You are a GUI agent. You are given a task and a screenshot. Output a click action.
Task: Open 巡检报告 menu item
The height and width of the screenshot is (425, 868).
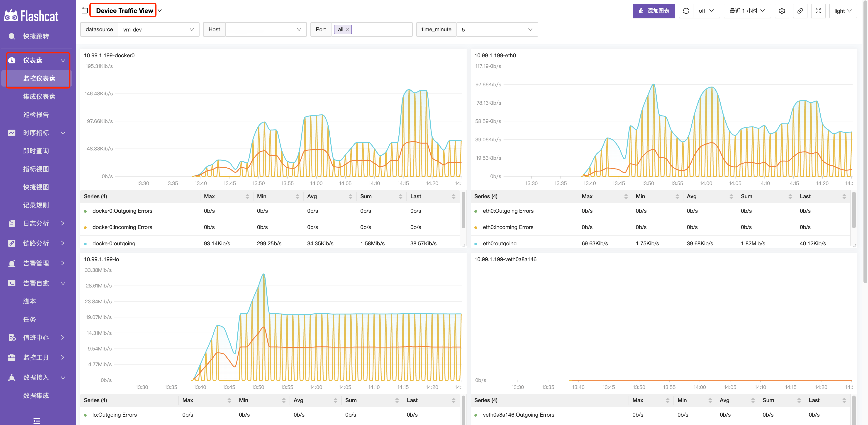click(36, 114)
